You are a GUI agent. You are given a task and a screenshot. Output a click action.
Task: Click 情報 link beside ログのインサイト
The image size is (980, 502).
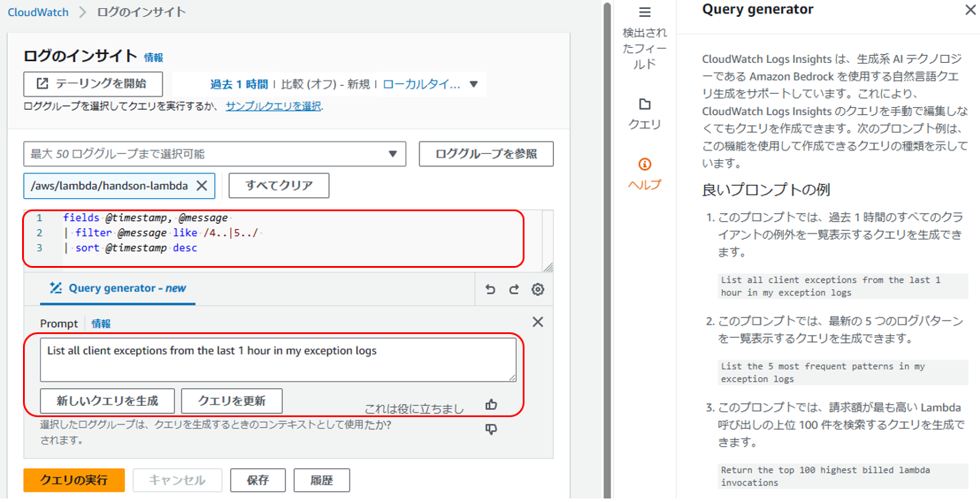[154, 57]
